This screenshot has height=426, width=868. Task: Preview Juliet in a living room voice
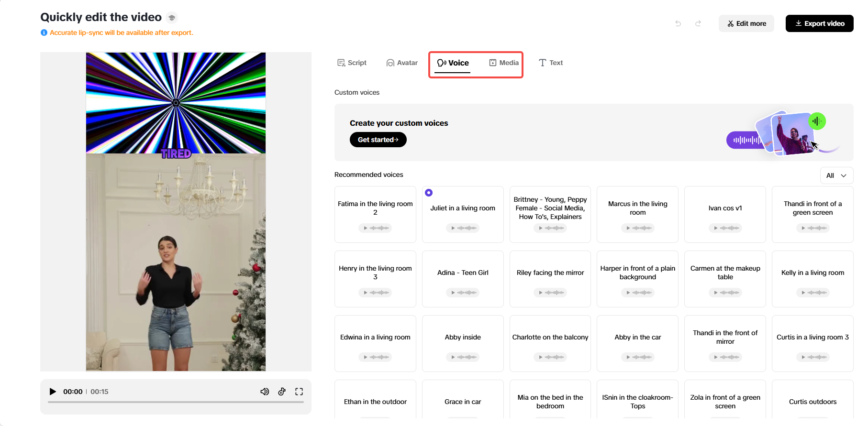click(463, 228)
